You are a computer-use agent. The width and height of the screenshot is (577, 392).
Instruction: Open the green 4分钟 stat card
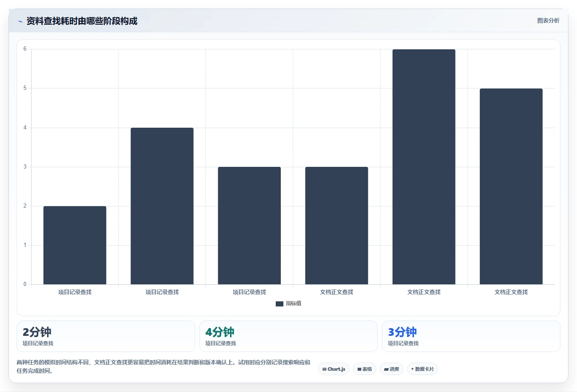pyautogui.click(x=288, y=336)
